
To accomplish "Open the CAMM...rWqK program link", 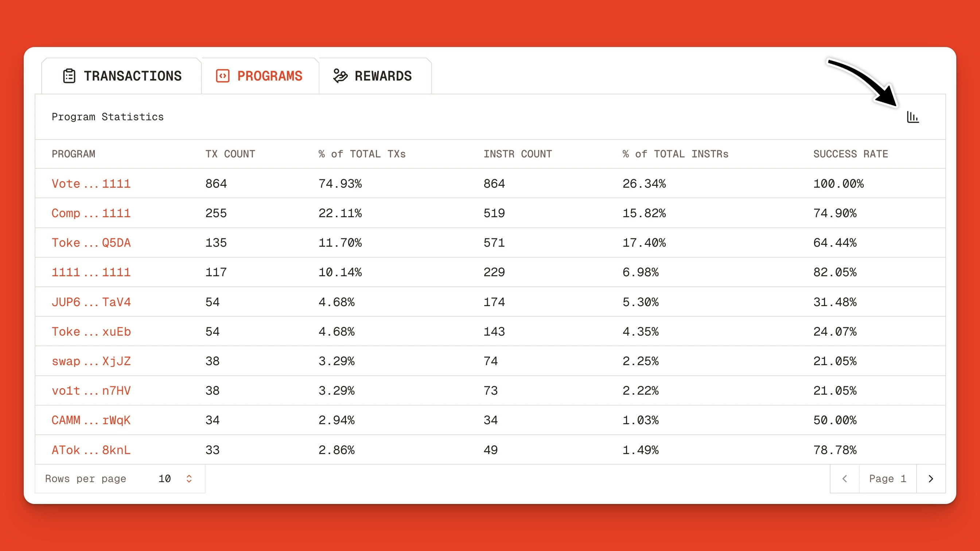I will click(x=91, y=420).
